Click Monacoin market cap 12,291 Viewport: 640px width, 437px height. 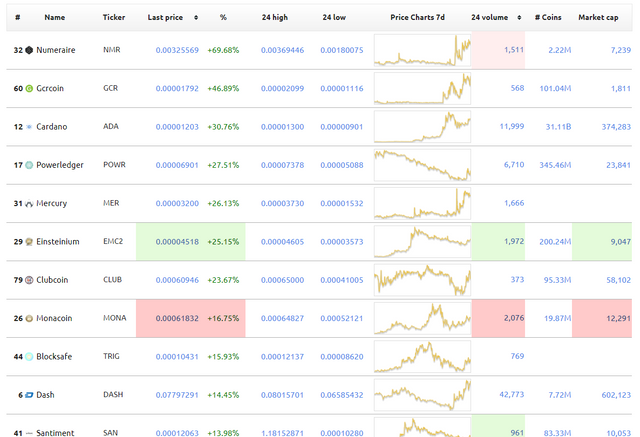coord(618,318)
